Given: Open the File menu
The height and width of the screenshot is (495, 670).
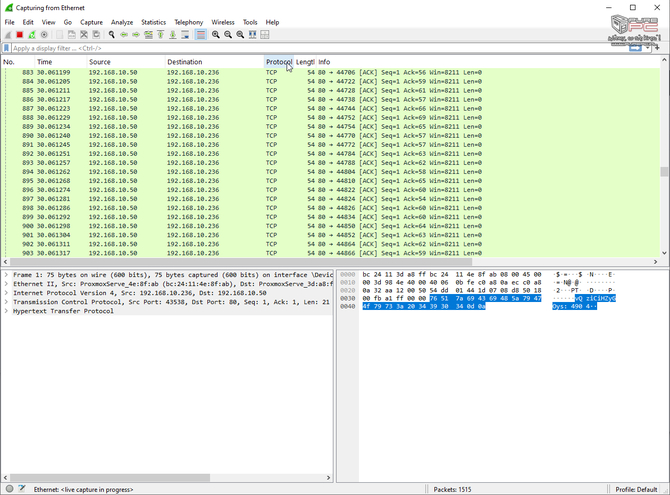Looking at the screenshot, I should (9, 22).
